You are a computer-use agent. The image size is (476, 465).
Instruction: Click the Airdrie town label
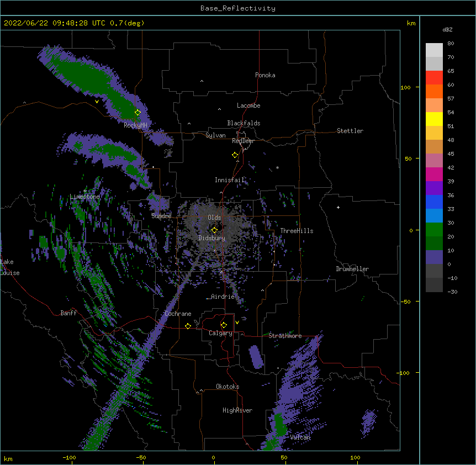pyautogui.click(x=223, y=297)
